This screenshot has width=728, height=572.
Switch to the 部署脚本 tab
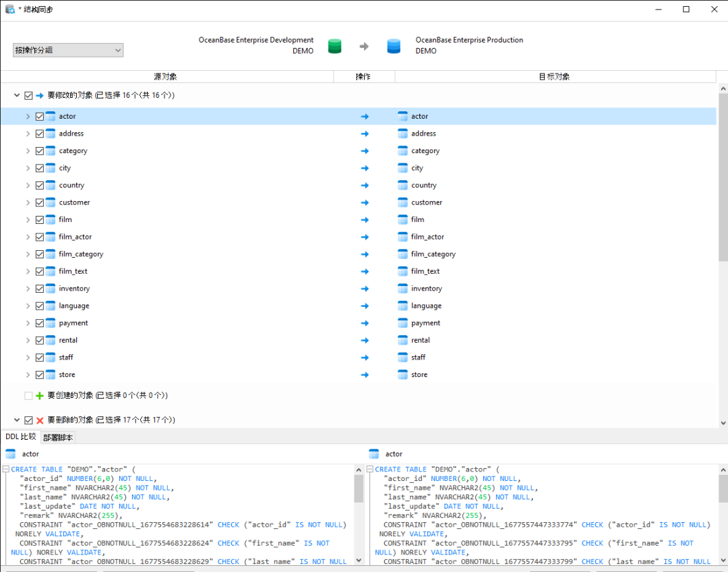click(x=58, y=437)
